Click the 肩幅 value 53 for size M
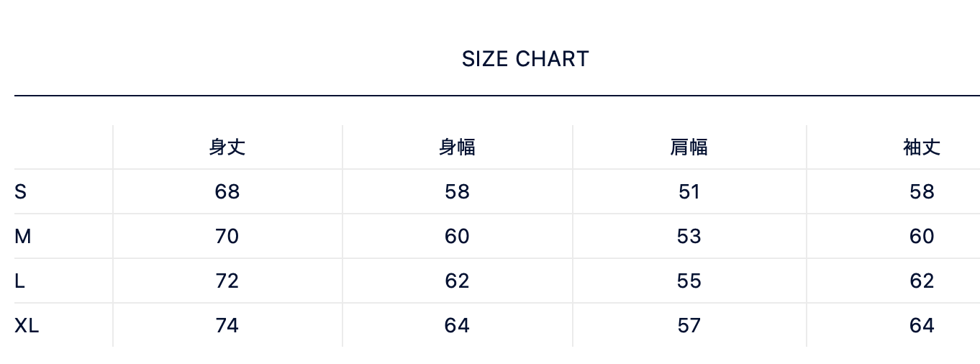The height and width of the screenshot is (364, 980). [x=689, y=237]
